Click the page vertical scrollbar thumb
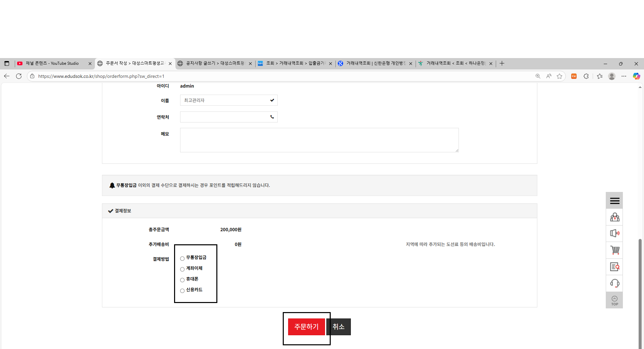644x349 pixels. 640,294
